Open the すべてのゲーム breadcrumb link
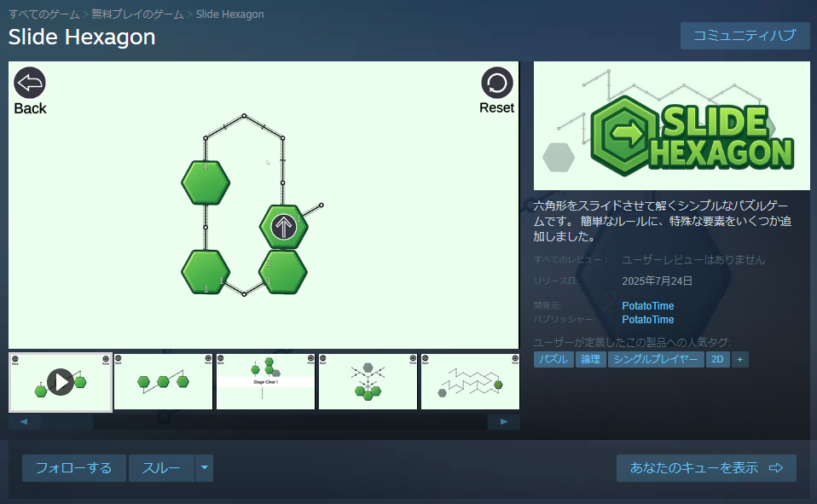The image size is (817, 504). [44, 14]
